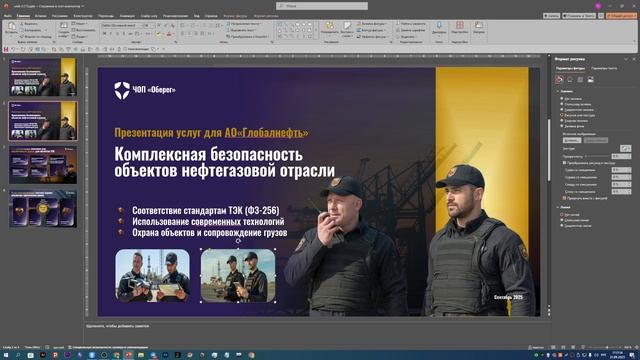640x360 pixels.
Task: Select Size & Properties icon in Format pane
Action: click(580, 80)
